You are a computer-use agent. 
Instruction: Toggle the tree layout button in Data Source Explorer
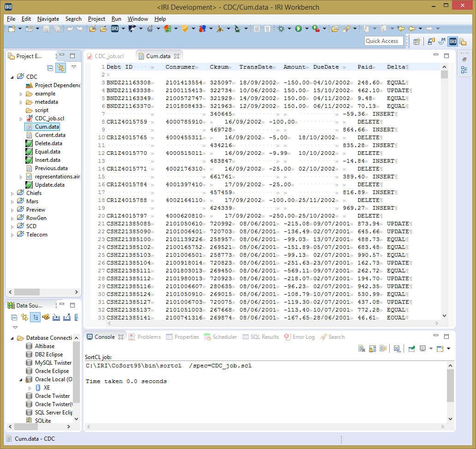(35, 318)
